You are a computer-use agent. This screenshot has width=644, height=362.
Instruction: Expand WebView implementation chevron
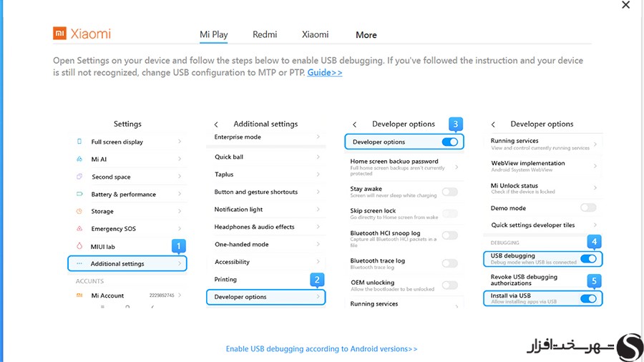[595, 166]
